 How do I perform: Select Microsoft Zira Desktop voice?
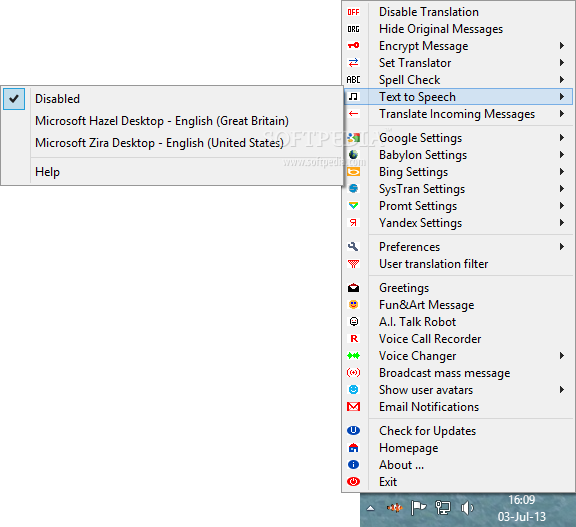click(x=172, y=143)
